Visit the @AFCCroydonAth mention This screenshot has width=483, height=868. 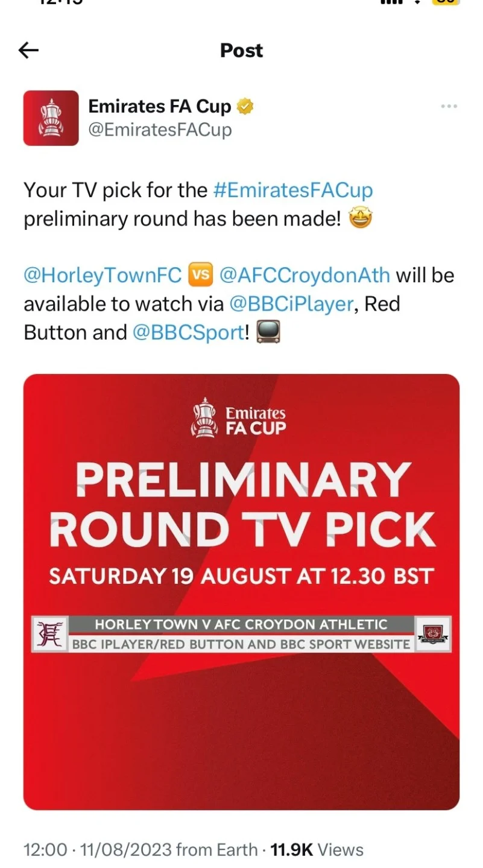coord(305,275)
